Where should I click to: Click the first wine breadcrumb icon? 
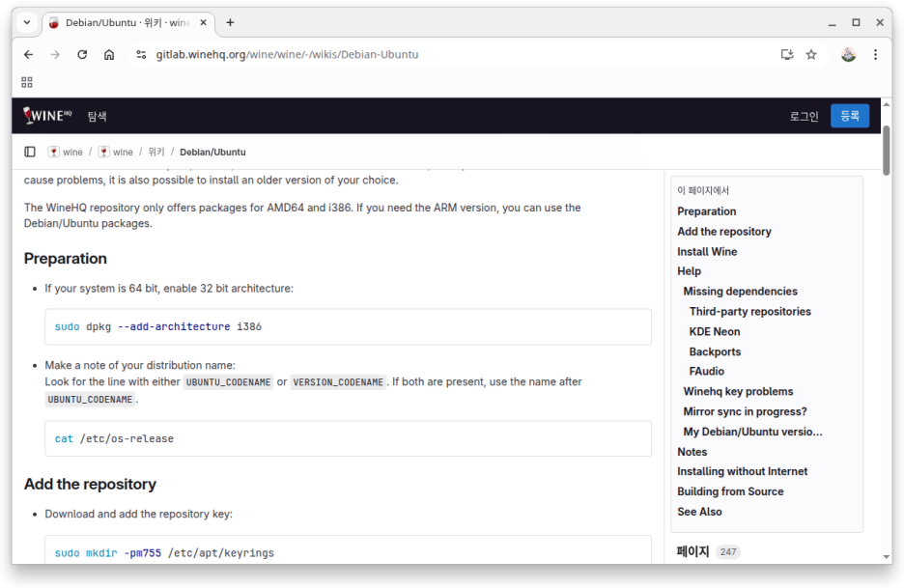tap(54, 153)
